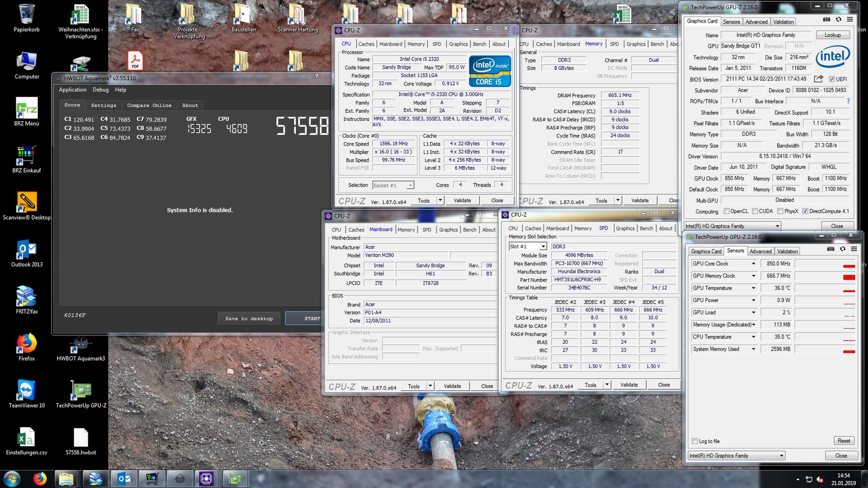Launch TeamViewer 10 from desktop

27,394
